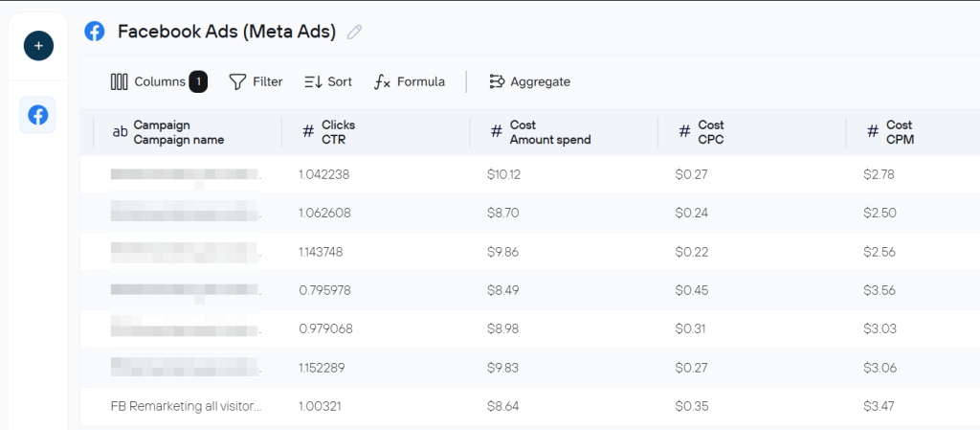Click the Facebook logo beside title
This screenshot has height=430, width=980.
pos(95,32)
